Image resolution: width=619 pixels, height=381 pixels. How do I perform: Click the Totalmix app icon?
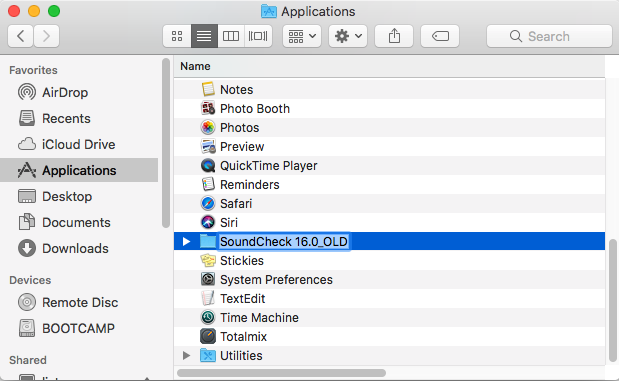click(208, 336)
